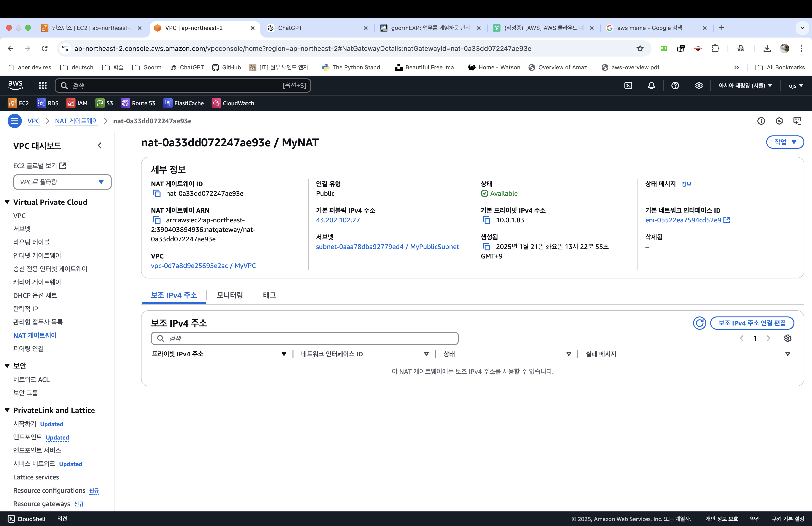Open 탄력적 IP in the sidebar
The width and height of the screenshot is (812, 526).
26,309
